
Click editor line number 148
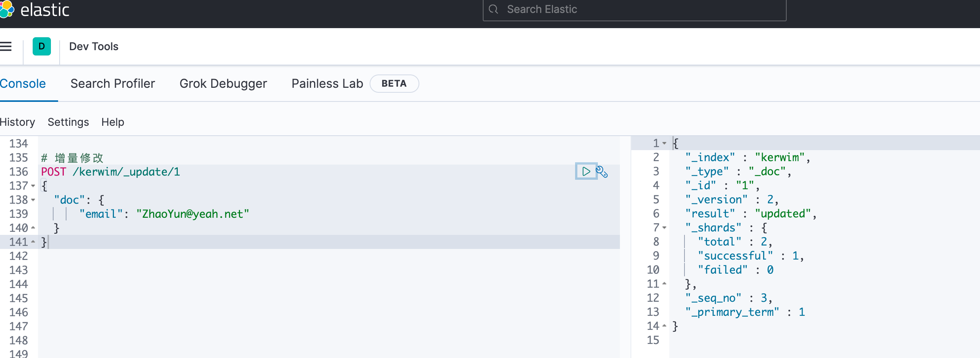click(19, 340)
